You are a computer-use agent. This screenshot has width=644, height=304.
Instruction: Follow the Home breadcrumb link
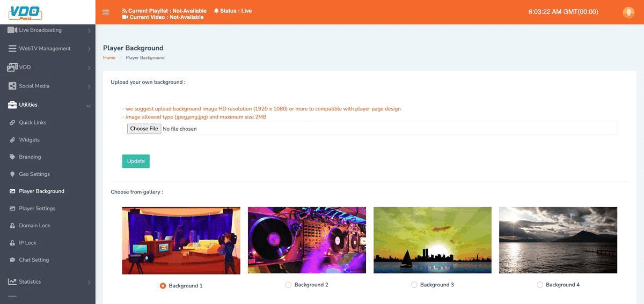(x=109, y=57)
